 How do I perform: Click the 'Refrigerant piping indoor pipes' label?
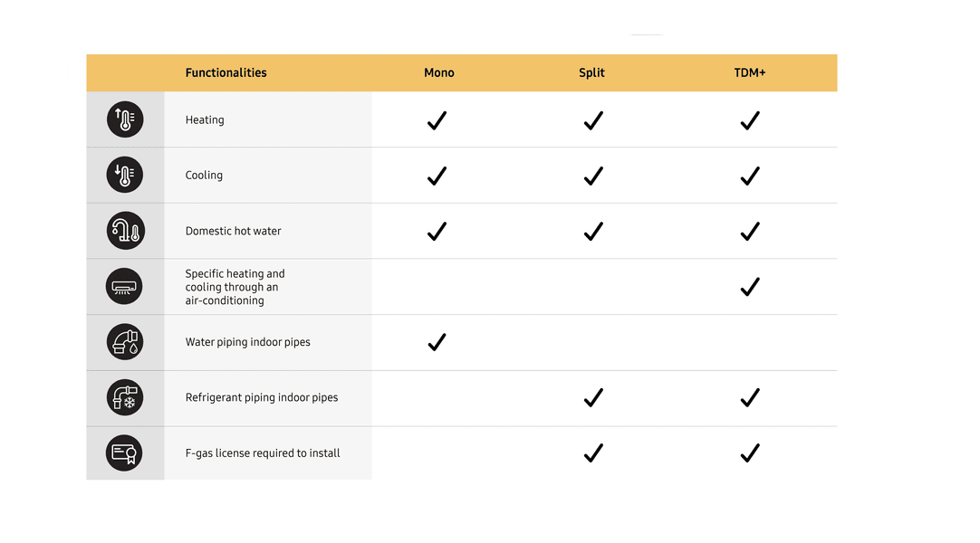coord(262,397)
